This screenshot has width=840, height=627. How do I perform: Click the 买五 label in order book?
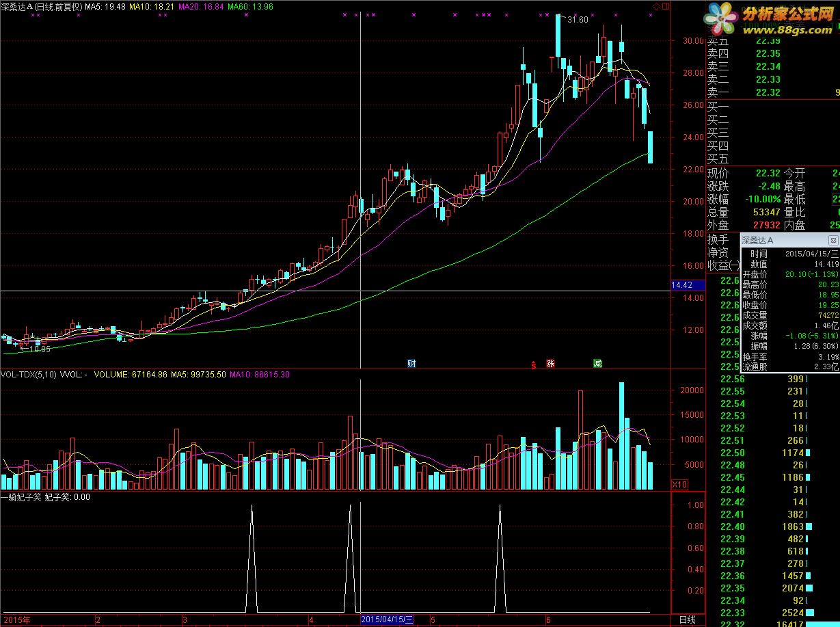point(718,159)
